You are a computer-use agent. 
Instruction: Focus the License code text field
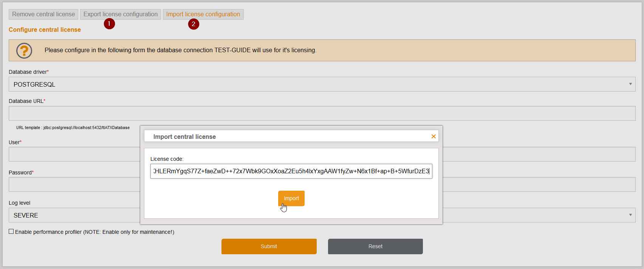(x=291, y=171)
